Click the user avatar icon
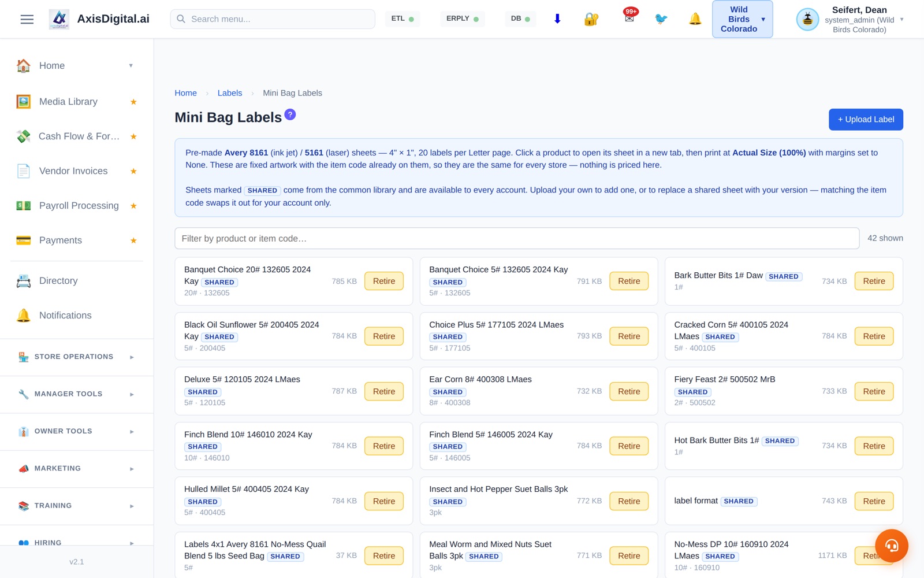924x578 pixels. pyautogui.click(x=807, y=20)
